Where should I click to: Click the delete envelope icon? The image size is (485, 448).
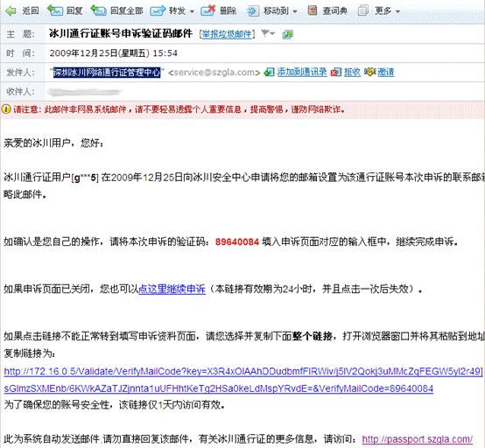[x=207, y=10]
